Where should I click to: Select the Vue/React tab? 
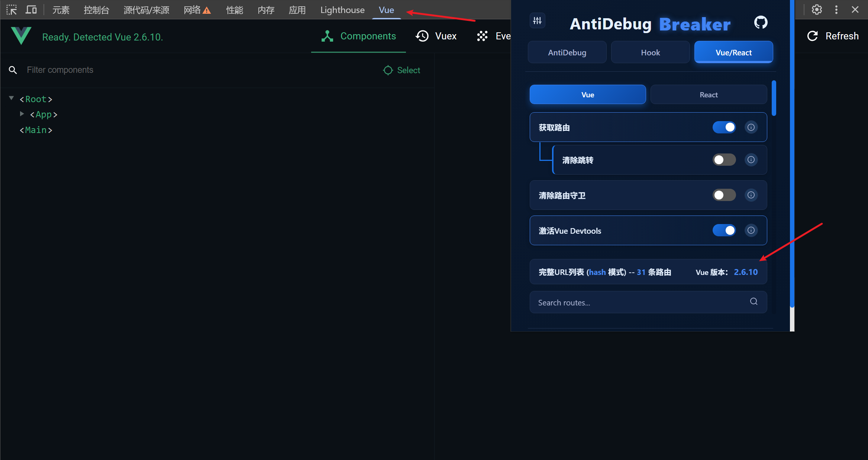[x=733, y=52]
